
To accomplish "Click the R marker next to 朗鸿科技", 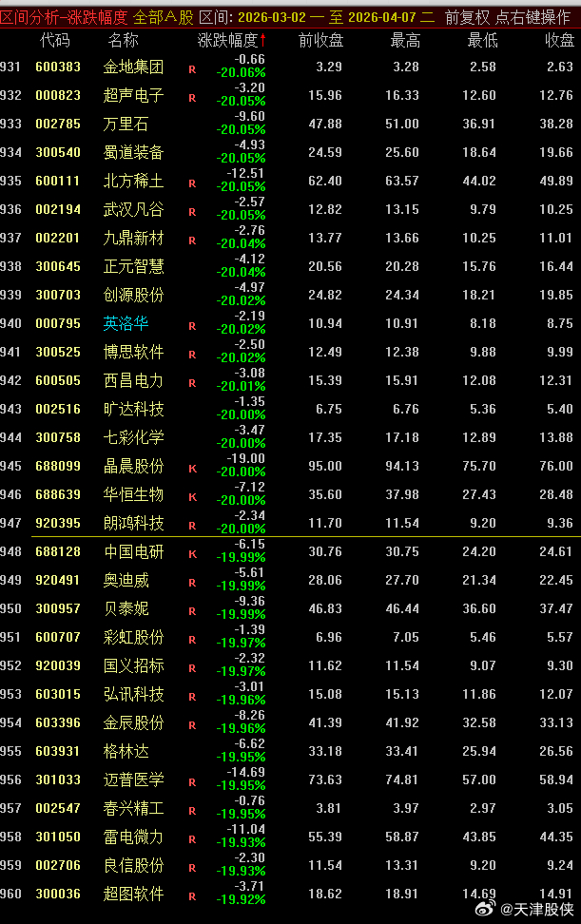I will 192,526.
